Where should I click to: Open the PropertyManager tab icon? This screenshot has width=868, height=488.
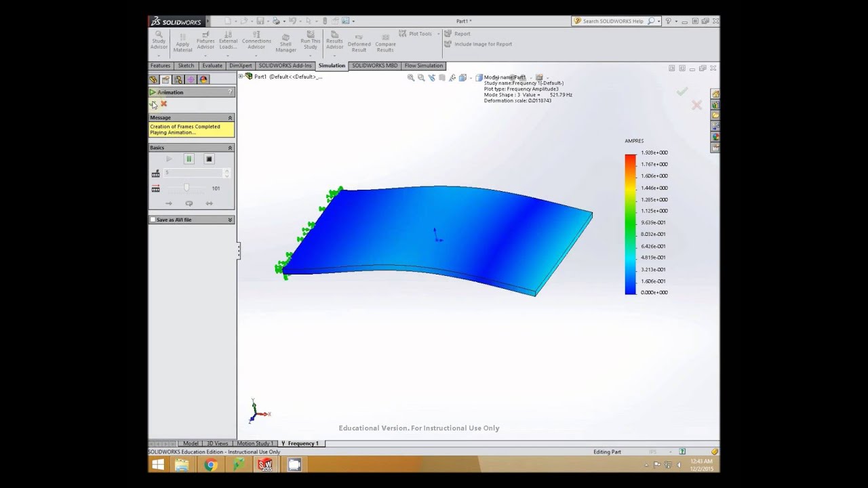tap(166, 79)
